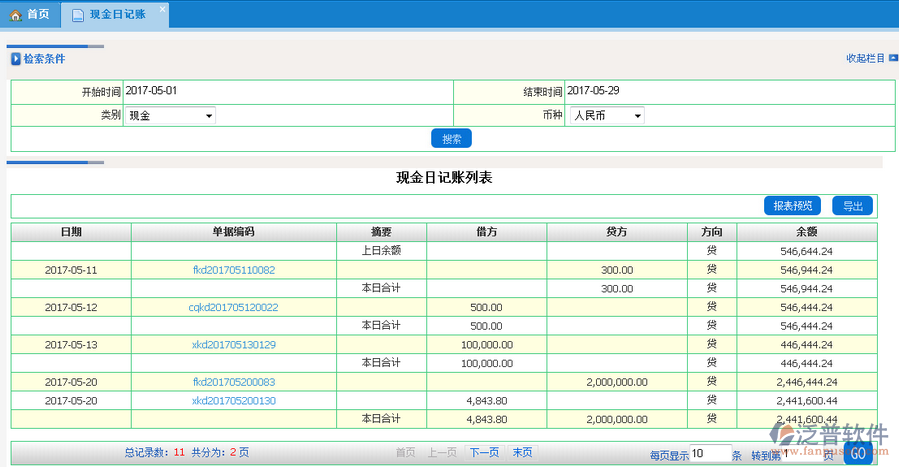Jump to 末页 in pagination

click(x=522, y=453)
